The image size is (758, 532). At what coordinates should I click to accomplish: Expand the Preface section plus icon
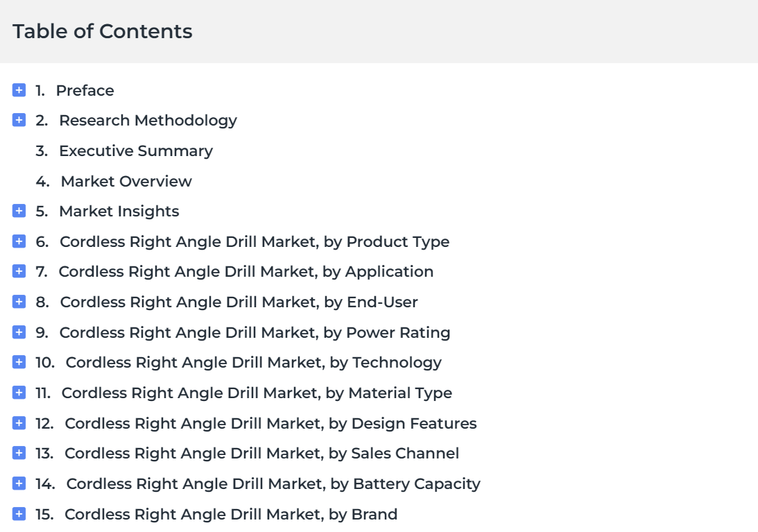(x=19, y=90)
